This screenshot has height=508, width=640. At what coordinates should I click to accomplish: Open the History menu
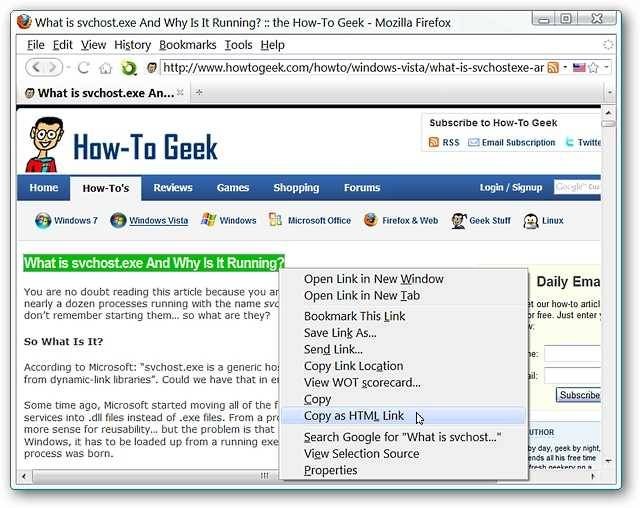tap(132, 45)
